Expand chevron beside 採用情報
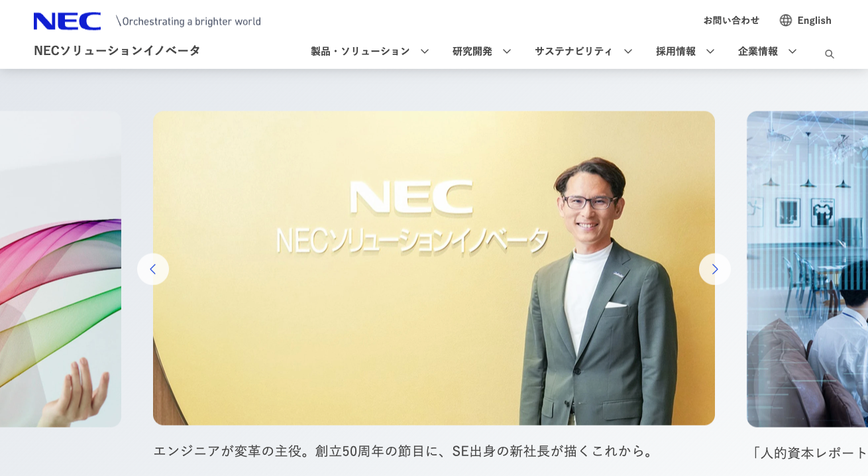This screenshot has height=476, width=868. click(x=710, y=51)
